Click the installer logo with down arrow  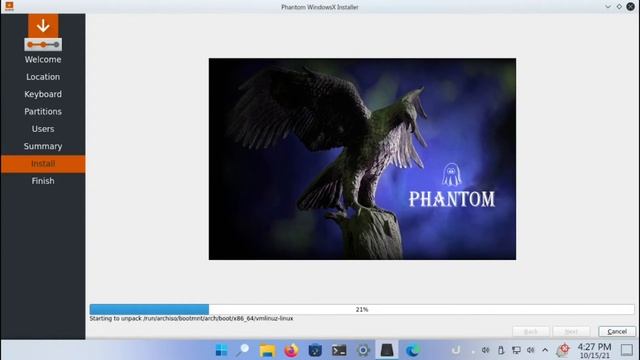(43, 32)
